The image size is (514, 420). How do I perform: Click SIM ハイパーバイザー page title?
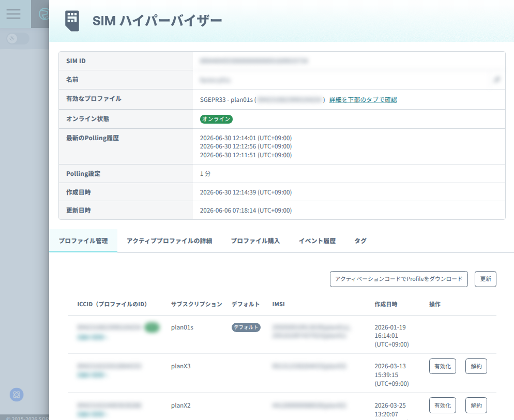[x=157, y=21]
